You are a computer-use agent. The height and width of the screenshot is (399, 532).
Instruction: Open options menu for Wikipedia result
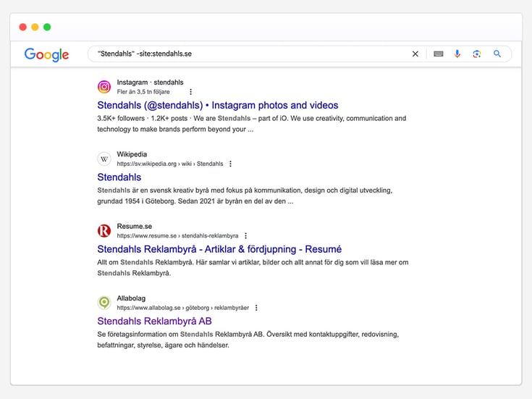tap(230, 164)
